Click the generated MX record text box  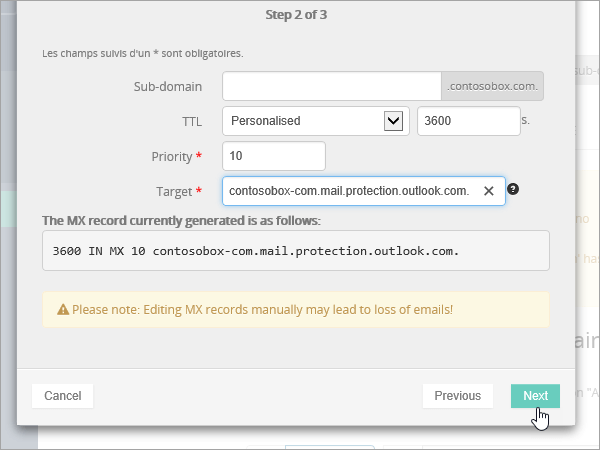point(296,251)
